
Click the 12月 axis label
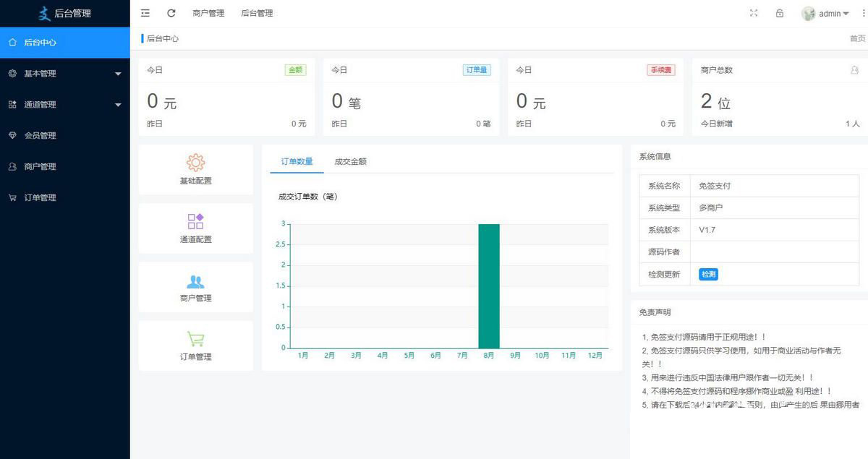(x=595, y=355)
